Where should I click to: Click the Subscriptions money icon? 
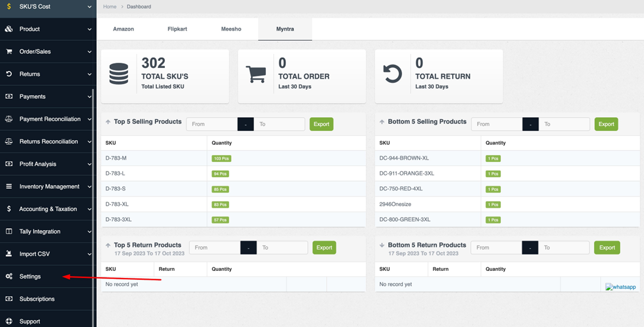pos(9,299)
